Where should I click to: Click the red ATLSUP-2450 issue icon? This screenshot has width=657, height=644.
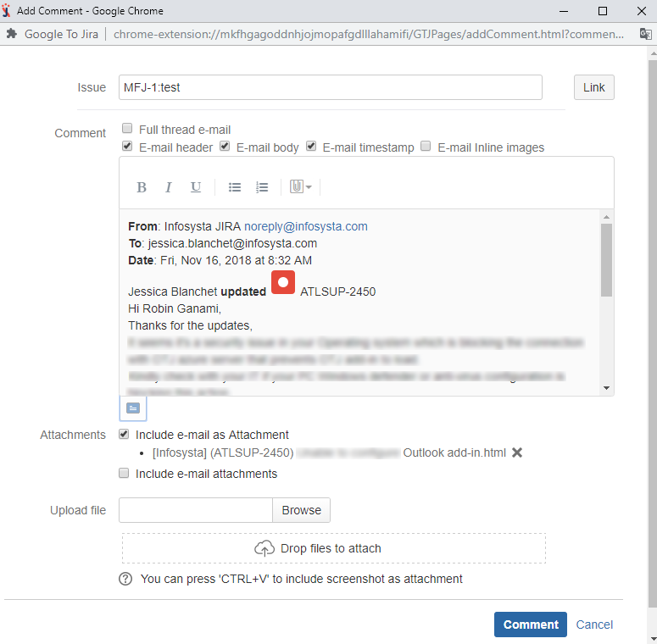pos(283,282)
